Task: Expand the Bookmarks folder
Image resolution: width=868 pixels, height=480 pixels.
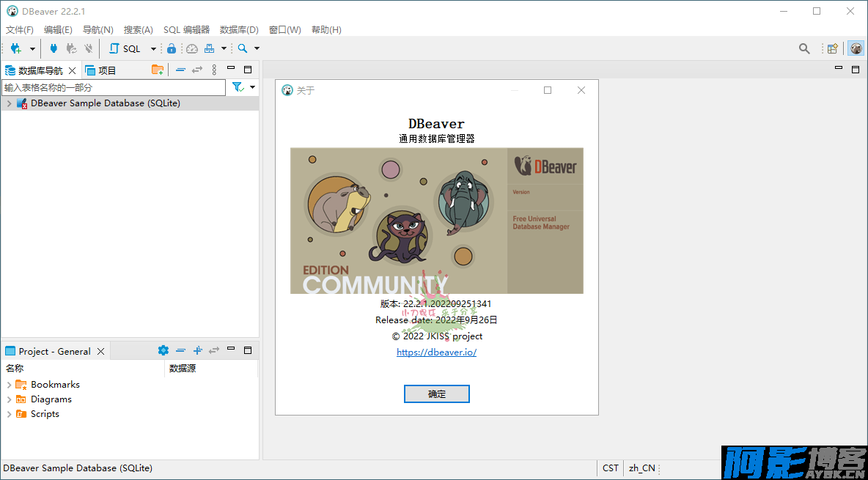Action: [x=9, y=385]
